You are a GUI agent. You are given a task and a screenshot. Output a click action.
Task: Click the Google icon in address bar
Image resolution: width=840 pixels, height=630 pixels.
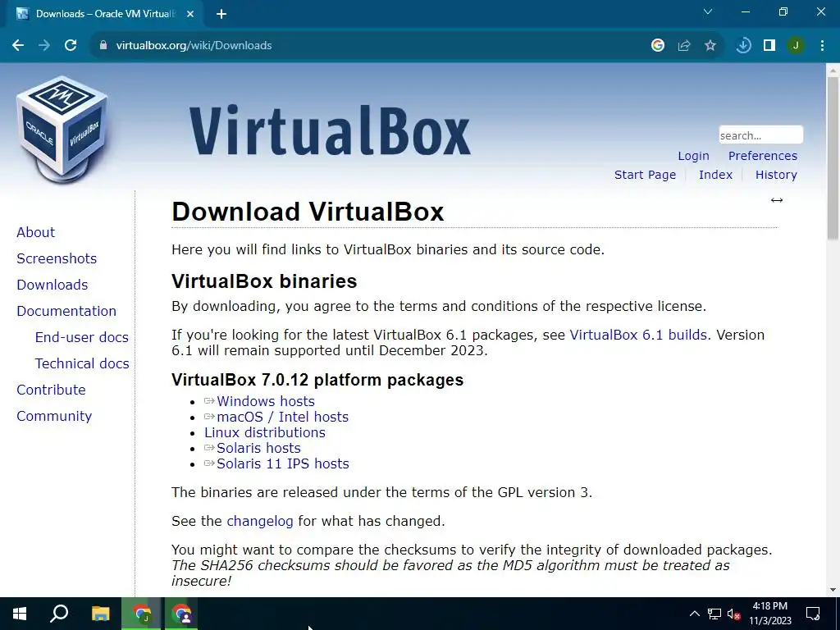click(x=658, y=46)
